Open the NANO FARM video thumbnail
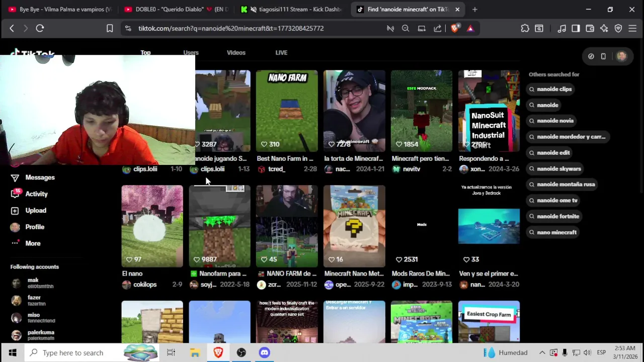Viewport: 644px width, 362px height. tap(287, 111)
